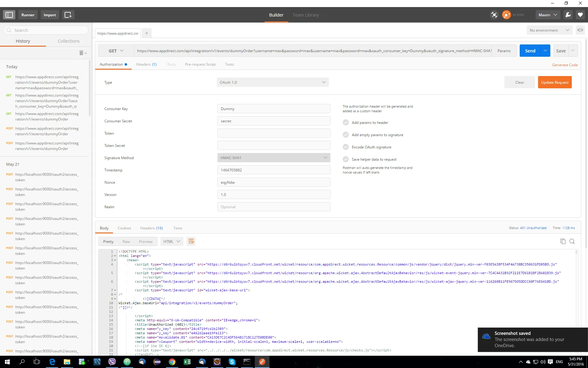Expand the OAuth 1.0 type dropdown

tap(273, 82)
